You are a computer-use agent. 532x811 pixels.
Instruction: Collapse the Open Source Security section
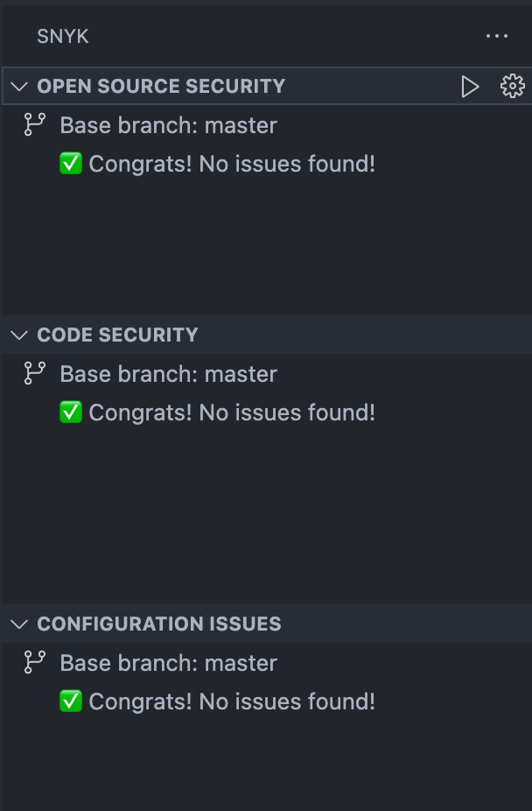point(18,86)
